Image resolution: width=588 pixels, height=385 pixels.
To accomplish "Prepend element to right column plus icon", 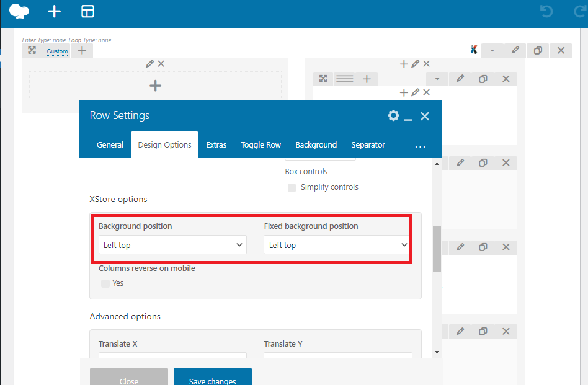I will 404,64.
